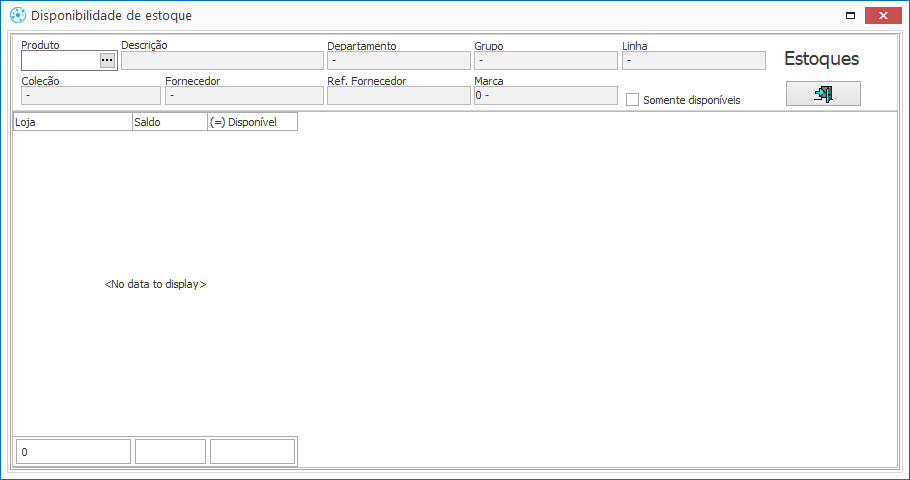This screenshot has height=480, width=910.
Task: Click the Disponível footer total cell
Action: click(x=252, y=452)
